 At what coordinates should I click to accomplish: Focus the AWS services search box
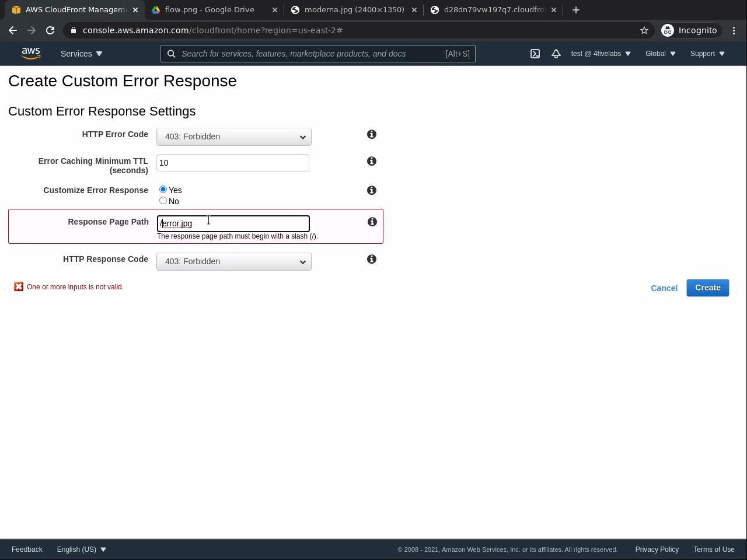click(318, 54)
